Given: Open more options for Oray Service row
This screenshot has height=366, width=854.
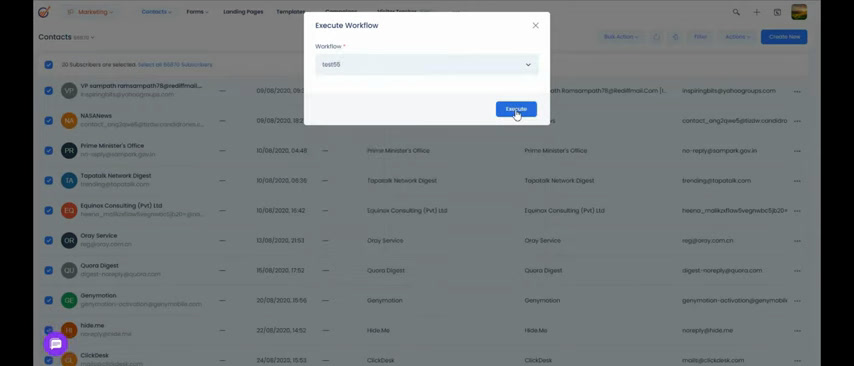Looking at the screenshot, I should click(x=797, y=241).
